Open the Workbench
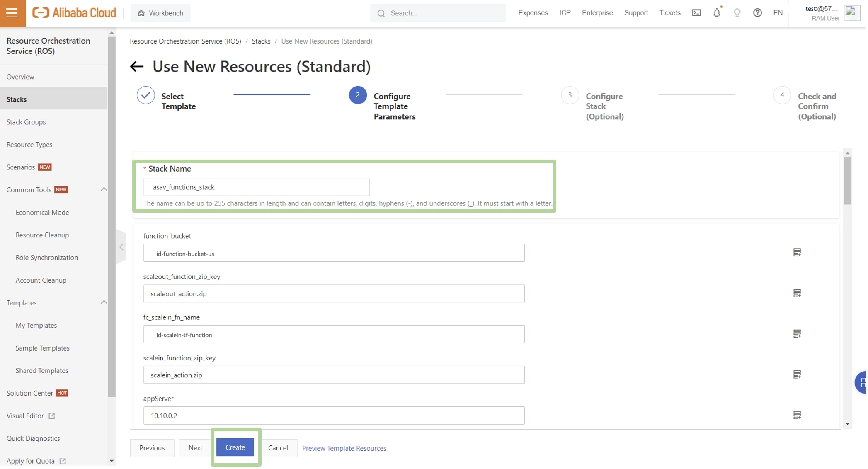Viewport: 868px width, 469px height. pos(160,13)
